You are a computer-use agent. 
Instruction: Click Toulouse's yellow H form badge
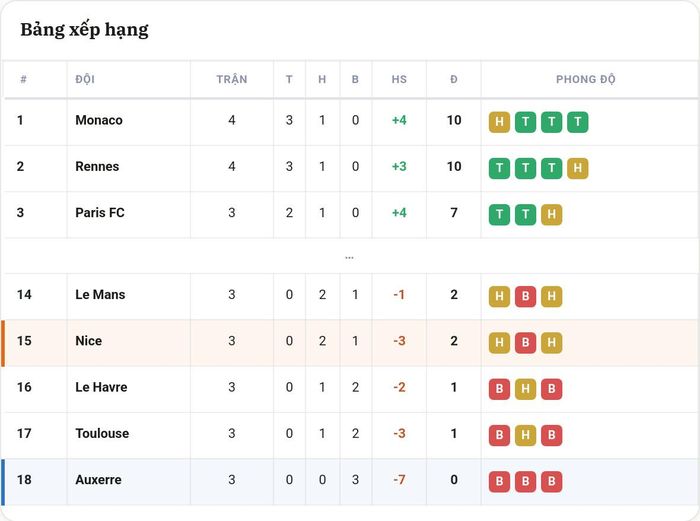525,435
